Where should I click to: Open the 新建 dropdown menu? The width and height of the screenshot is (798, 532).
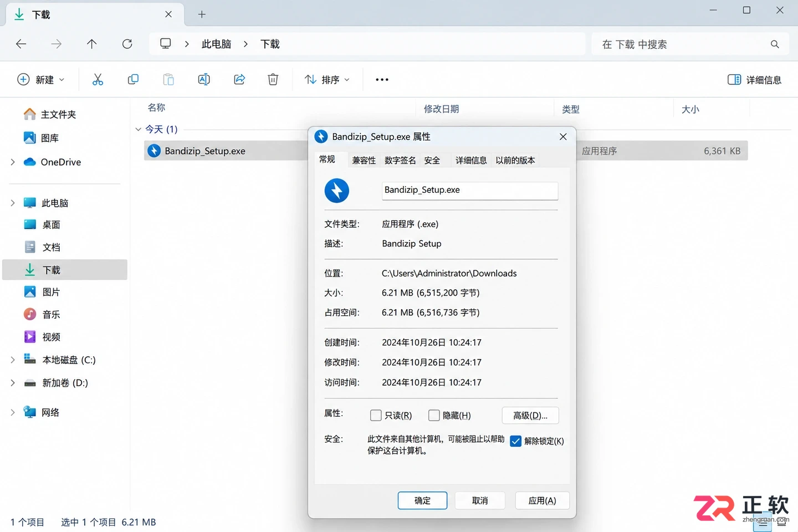coord(41,80)
